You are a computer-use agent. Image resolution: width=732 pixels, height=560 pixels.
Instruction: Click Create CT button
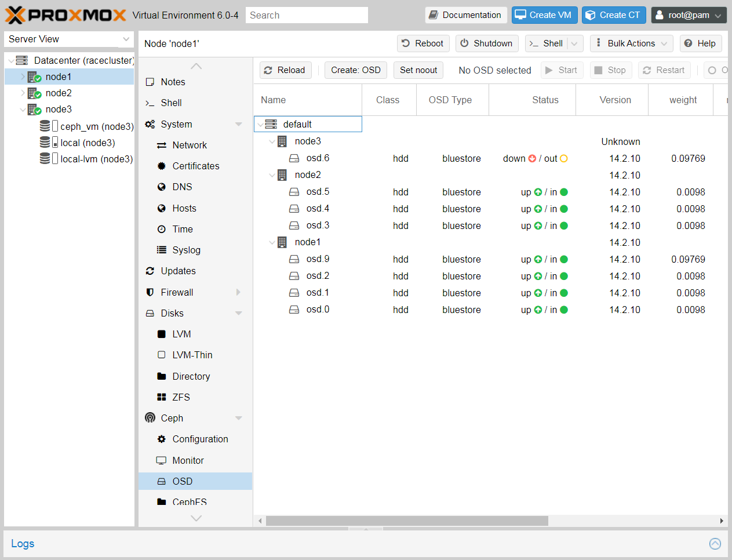[x=614, y=15]
